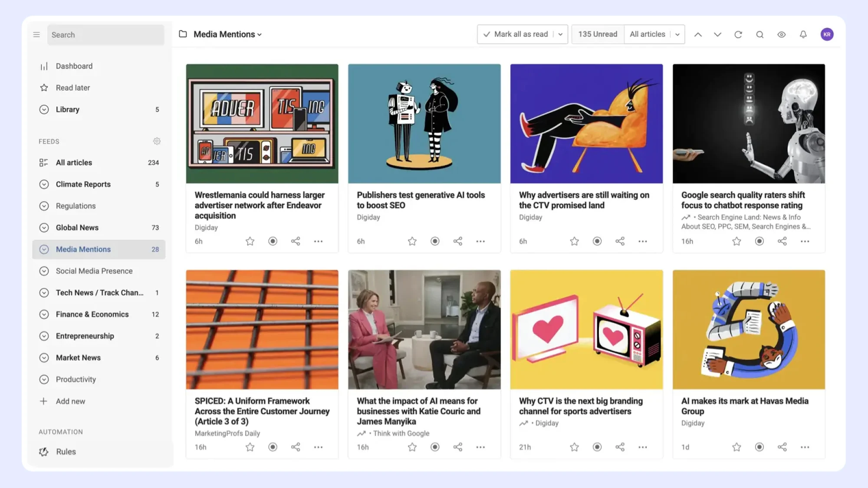Open the Why advertisers are still waiting headline

pos(584,200)
